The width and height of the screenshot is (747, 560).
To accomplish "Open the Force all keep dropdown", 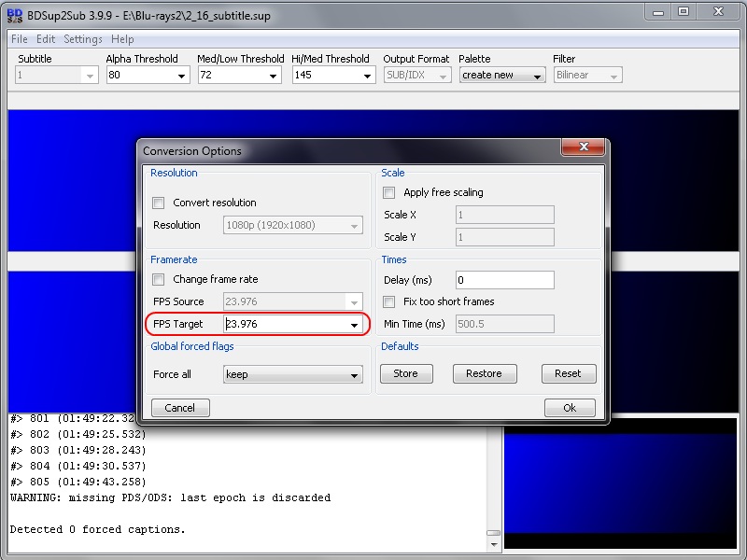I will (292, 374).
